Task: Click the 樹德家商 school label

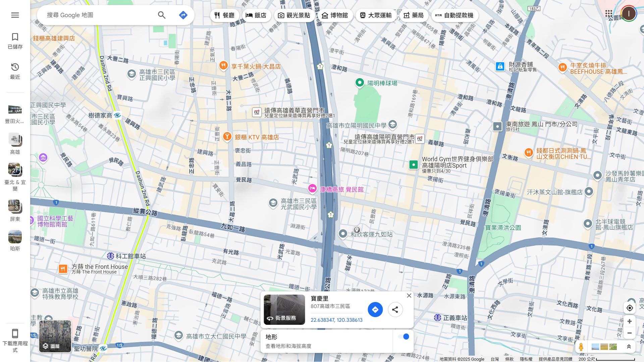Action: (100, 115)
